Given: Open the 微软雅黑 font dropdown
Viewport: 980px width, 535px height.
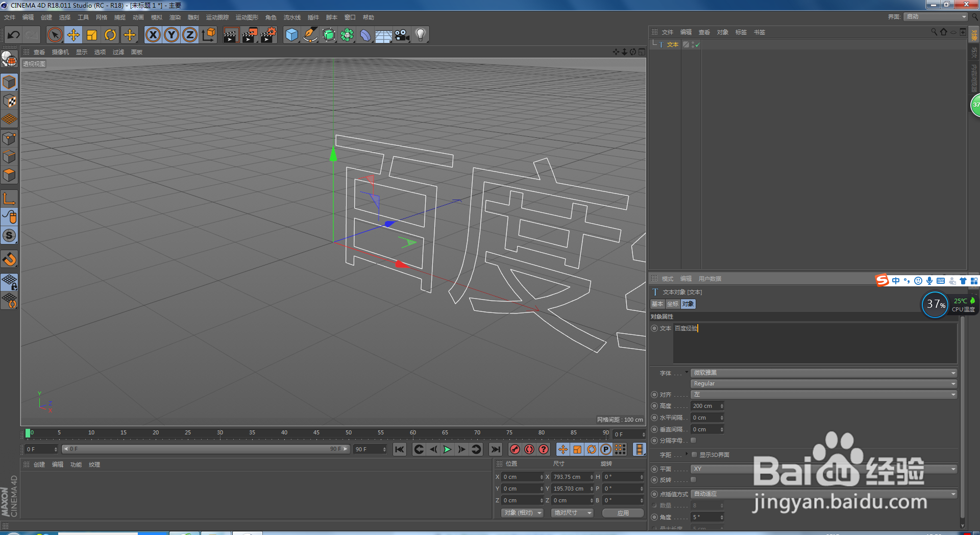Looking at the screenshot, I should [x=824, y=373].
